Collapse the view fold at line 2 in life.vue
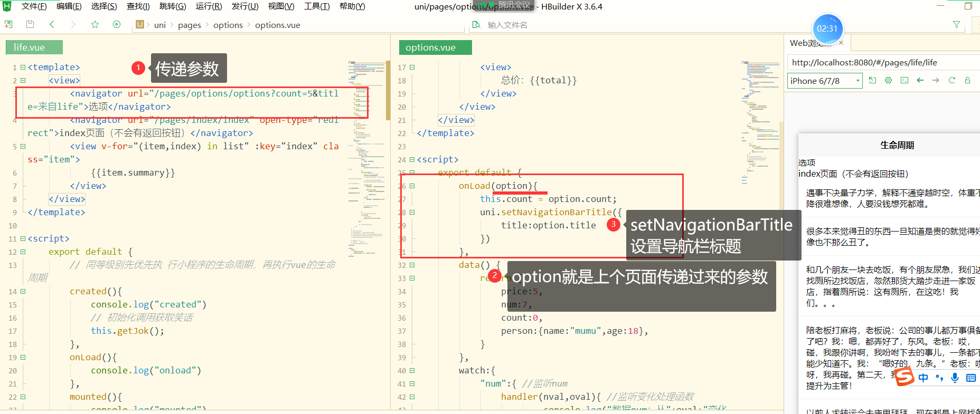This screenshot has height=414, width=980. 23,80
